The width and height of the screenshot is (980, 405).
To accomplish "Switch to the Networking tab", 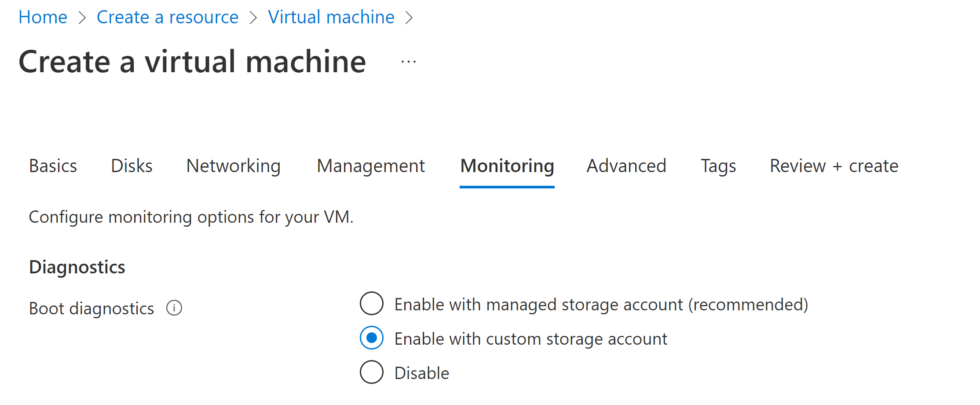I will pos(233,166).
